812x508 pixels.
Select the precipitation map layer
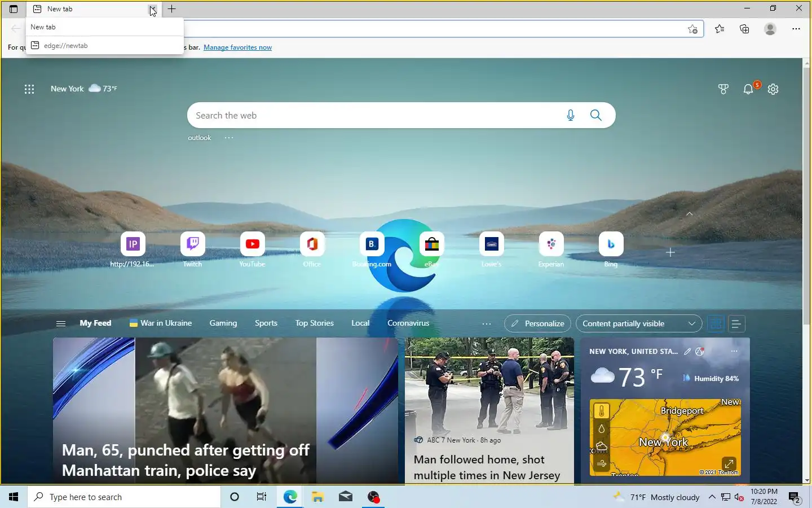(x=602, y=429)
